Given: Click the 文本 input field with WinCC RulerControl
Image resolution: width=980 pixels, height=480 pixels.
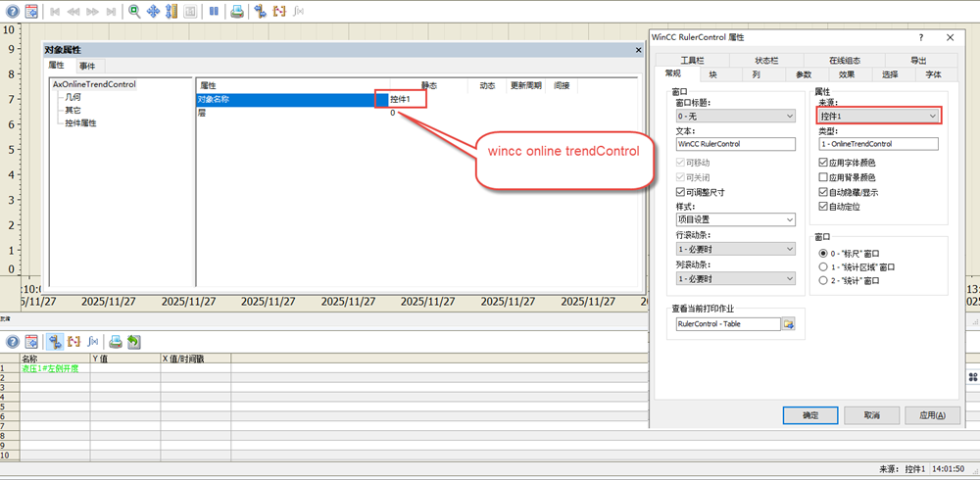Looking at the screenshot, I should pyautogui.click(x=735, y=144).
